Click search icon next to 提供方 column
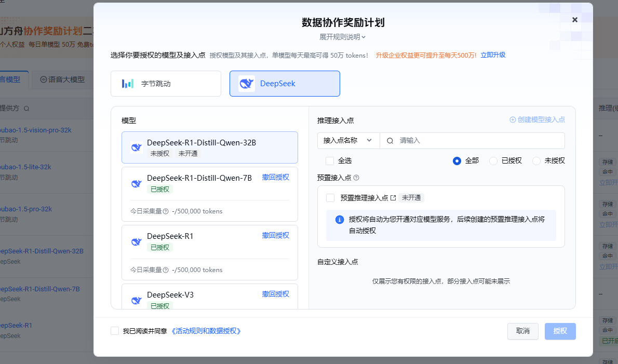The height and width of the screenshot is (364, 618). tap(26, 109)
